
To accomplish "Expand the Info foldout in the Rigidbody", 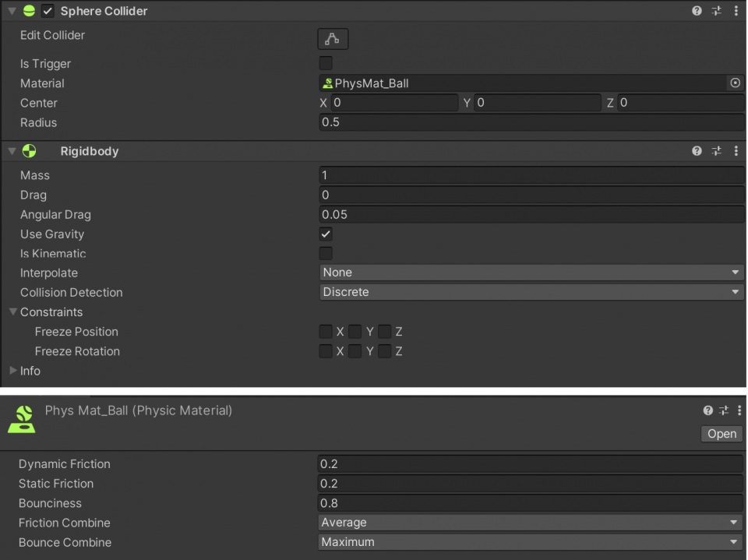I will click(x=13, y=371).
